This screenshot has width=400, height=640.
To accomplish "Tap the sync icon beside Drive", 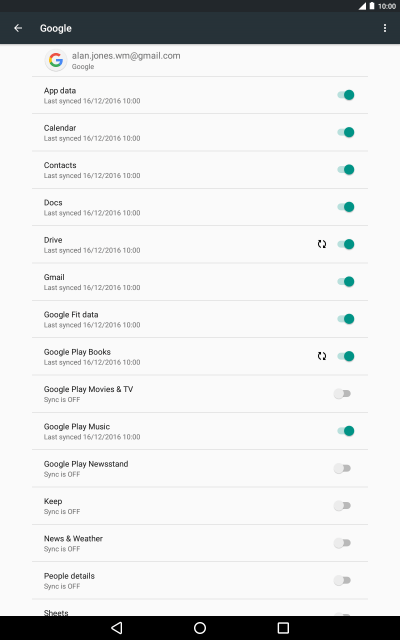I will [x=322, y=244].
